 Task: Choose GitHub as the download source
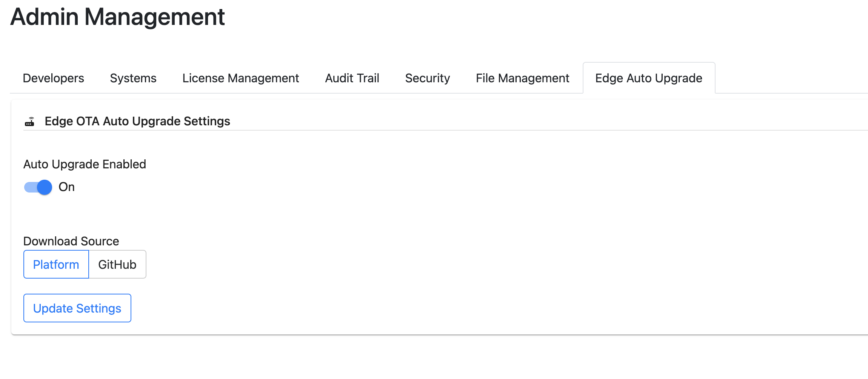(117, 264)
